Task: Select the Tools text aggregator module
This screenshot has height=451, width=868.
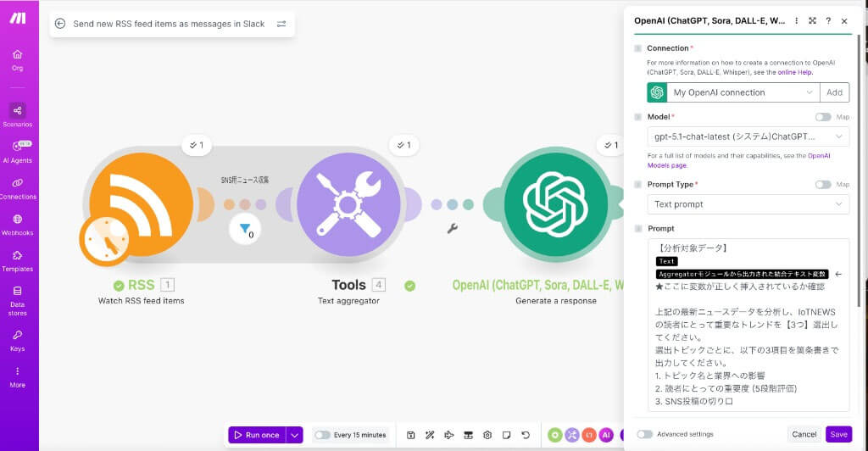Action: 350,204
